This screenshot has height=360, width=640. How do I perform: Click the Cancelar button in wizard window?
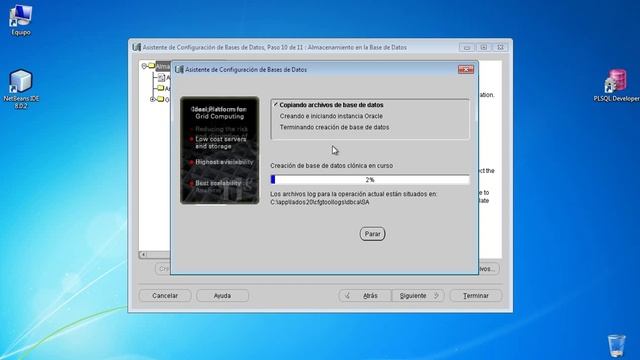pyautogui.click(x=165, y=296)
